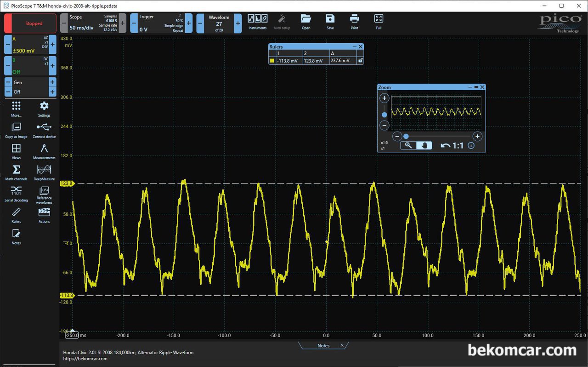Decrease Channel A range
588x367 pixels.
(8, 45)
